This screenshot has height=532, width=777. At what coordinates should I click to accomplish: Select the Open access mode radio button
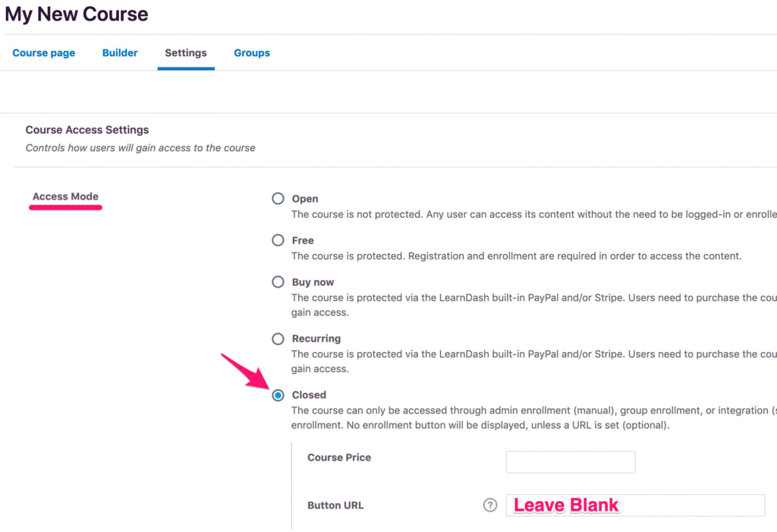pos(278,199)
